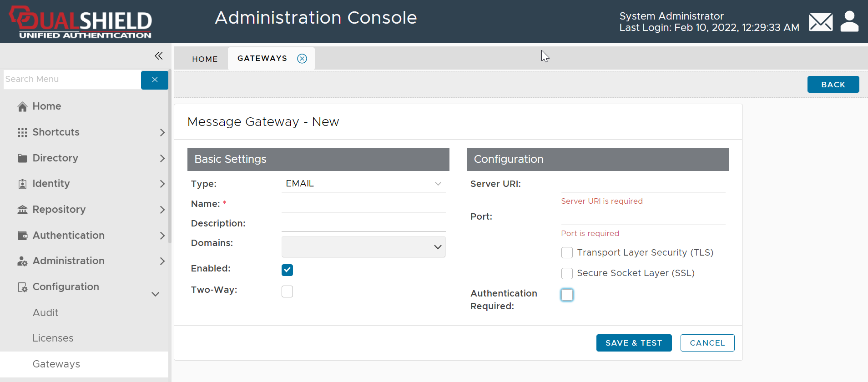Screen dimensions: 868x382
Task: Click the Server URI input field
Action: point(643,184)
